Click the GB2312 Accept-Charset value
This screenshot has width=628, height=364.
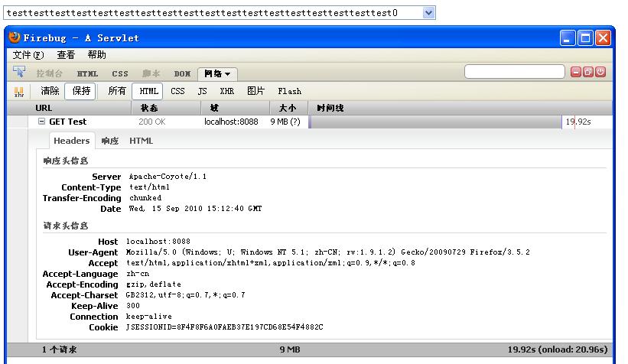tap(185, 295)
